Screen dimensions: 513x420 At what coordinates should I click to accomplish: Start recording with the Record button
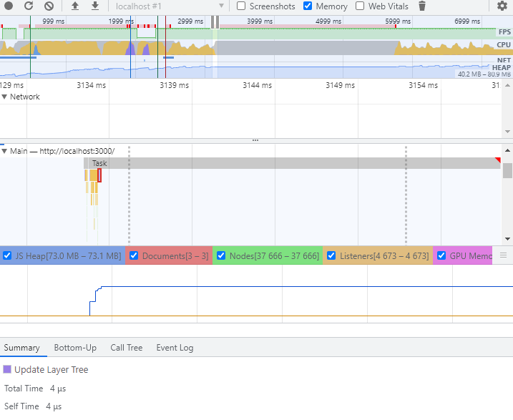click(9, 6)
